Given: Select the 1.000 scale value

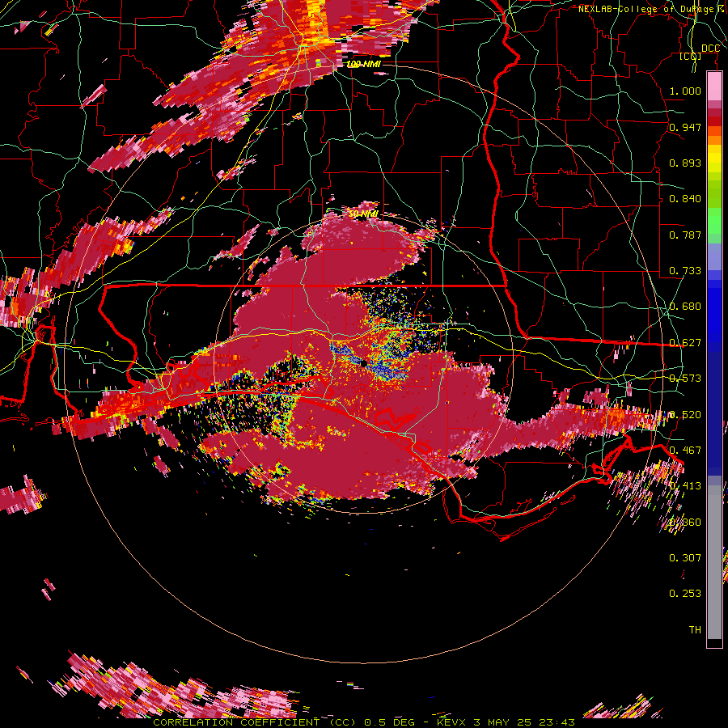Looking at the screenshot, I should click(x=685, y=91).
